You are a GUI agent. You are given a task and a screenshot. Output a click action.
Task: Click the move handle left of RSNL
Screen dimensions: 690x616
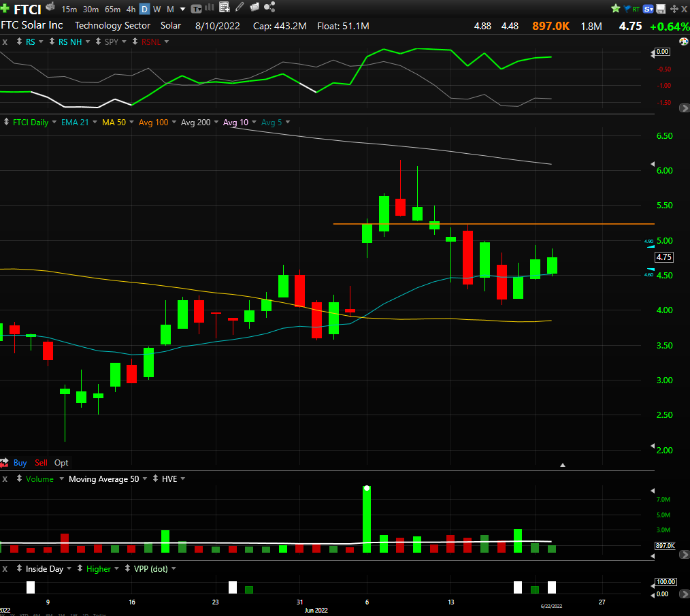click(135, 42)
